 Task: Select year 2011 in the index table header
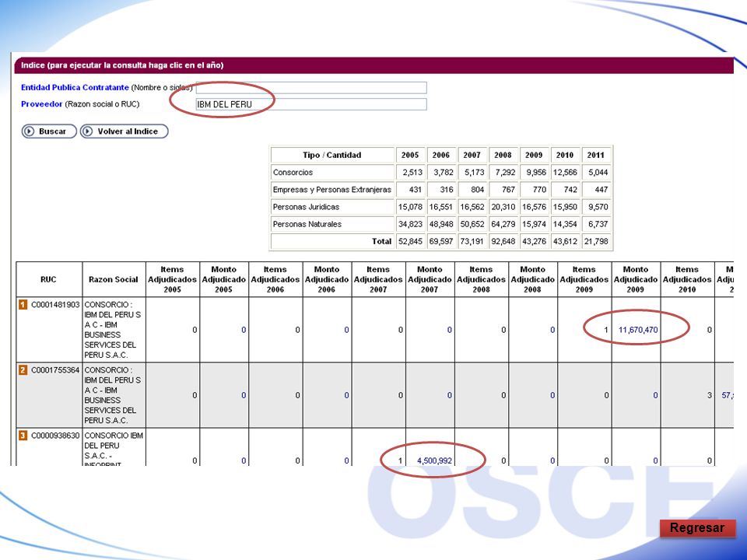[595, 156]
